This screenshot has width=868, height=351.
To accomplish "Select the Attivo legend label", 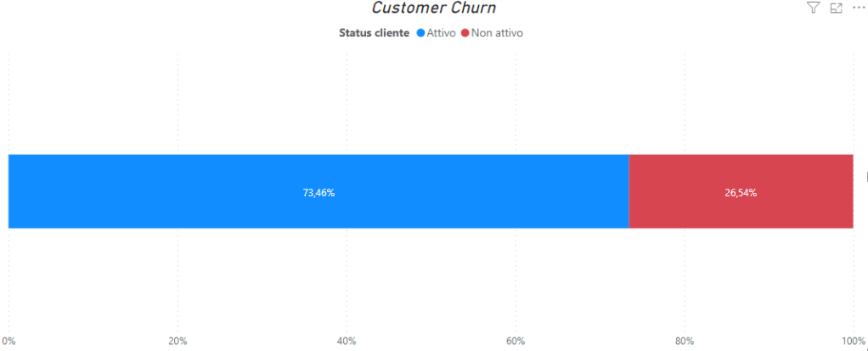I will pos(441,33).
